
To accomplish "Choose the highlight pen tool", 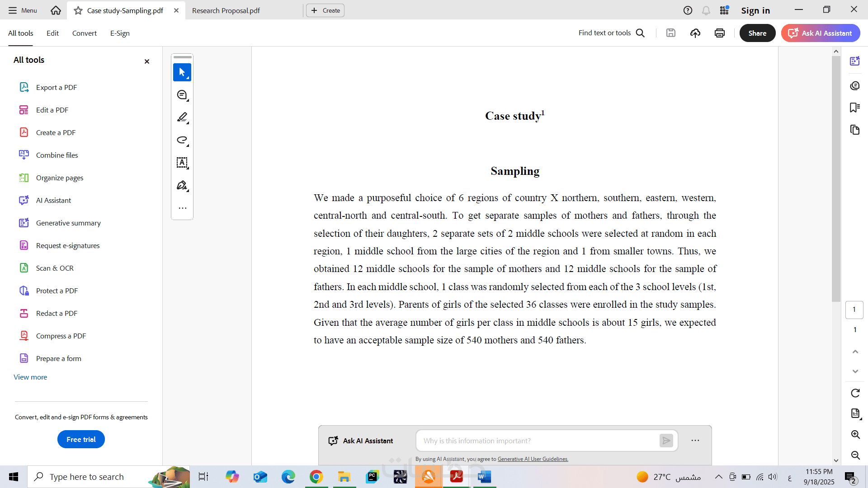I will coord(182,117).
